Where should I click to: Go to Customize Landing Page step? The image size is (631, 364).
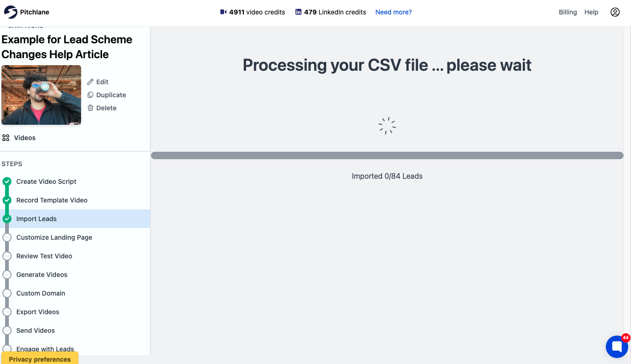click(x=54, y=237)
